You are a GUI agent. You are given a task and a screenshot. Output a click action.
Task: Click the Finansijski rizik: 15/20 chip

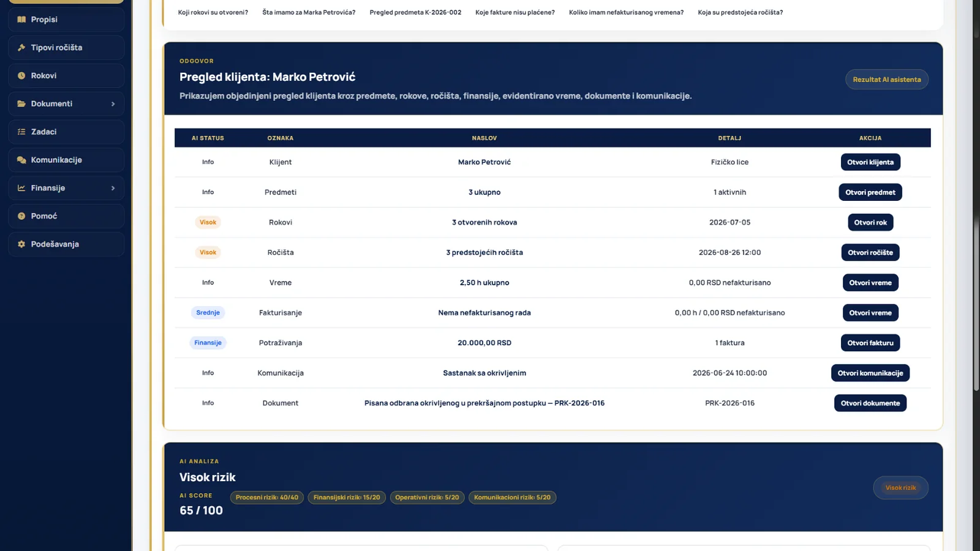347,498
